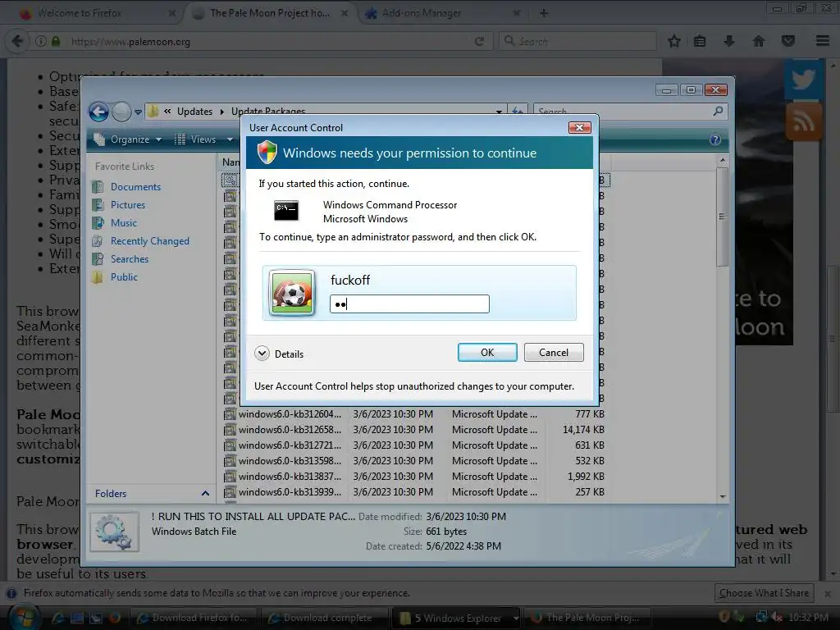840x630 pixels.
Task: Click OK in User Account Control dialog
Action: (487, 353)
